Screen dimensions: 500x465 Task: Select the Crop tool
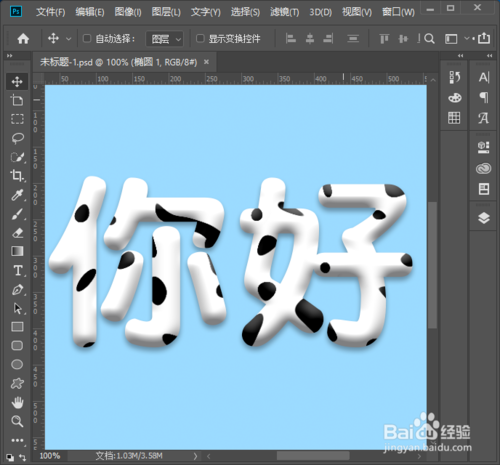coord(17,175)
